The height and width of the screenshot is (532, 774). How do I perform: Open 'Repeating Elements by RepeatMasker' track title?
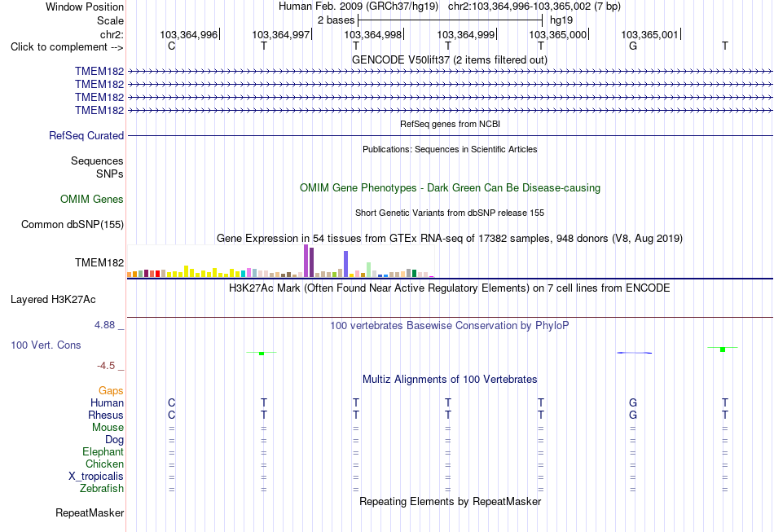pyautogui.click(x=451, y=502)
